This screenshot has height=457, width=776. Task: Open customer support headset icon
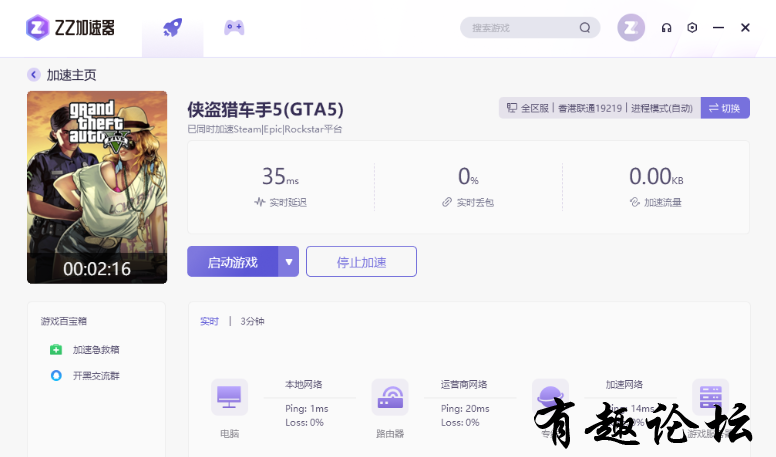pos(667,28)
